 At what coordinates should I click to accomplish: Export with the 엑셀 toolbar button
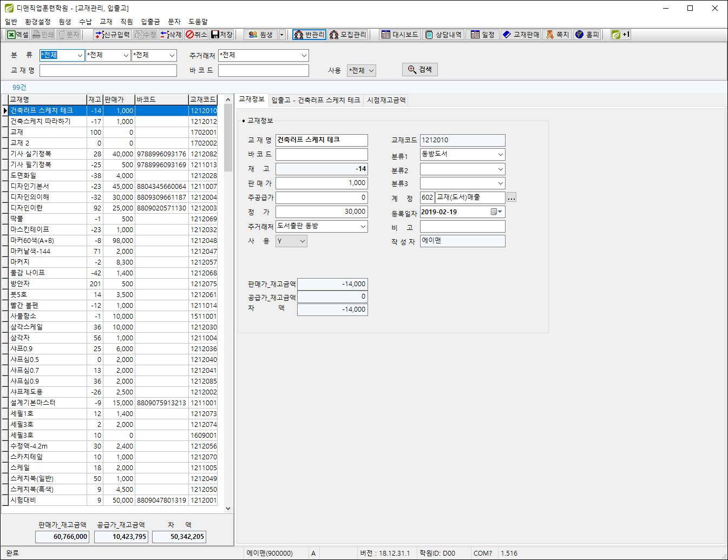pos(18,35)
